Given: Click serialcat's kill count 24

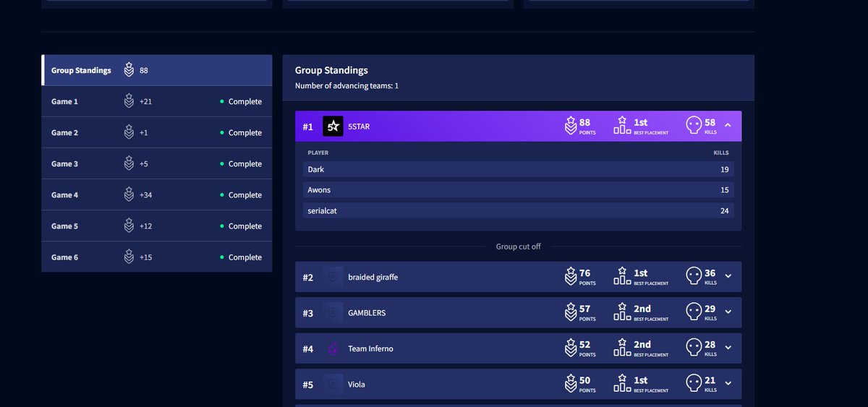Looking at the screenshot, I should click(724, 211).
